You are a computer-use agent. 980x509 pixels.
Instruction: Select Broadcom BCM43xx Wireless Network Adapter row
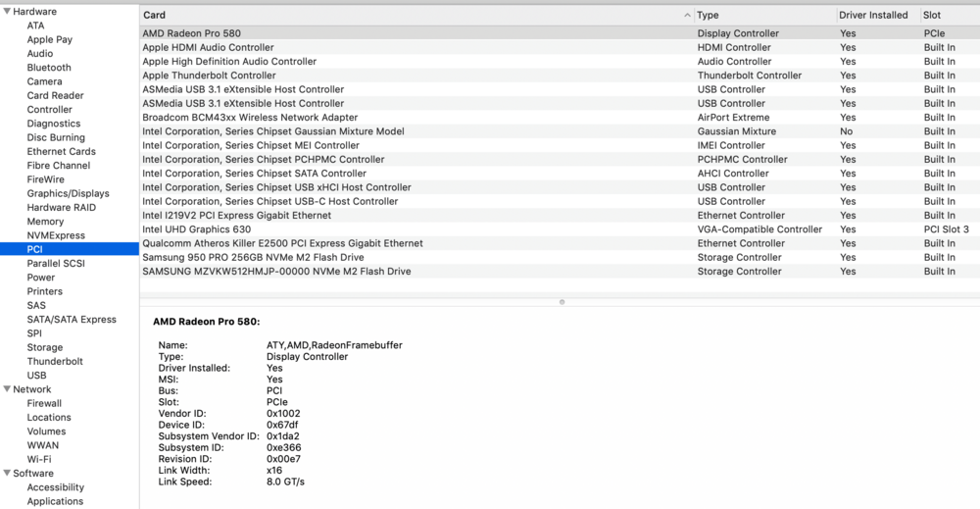(560, 118)
